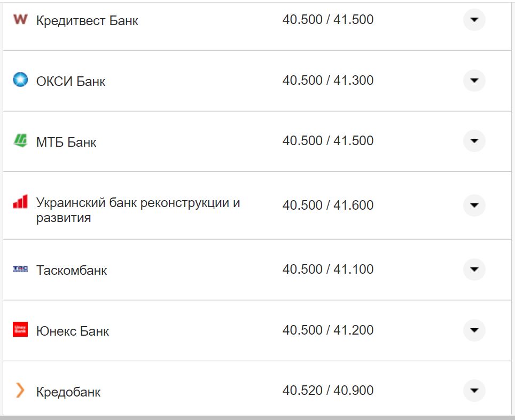Viewport: 515px width, 420px height.
Task: Open the Кредитвест Банк name link
Action: tap(87, 21)
